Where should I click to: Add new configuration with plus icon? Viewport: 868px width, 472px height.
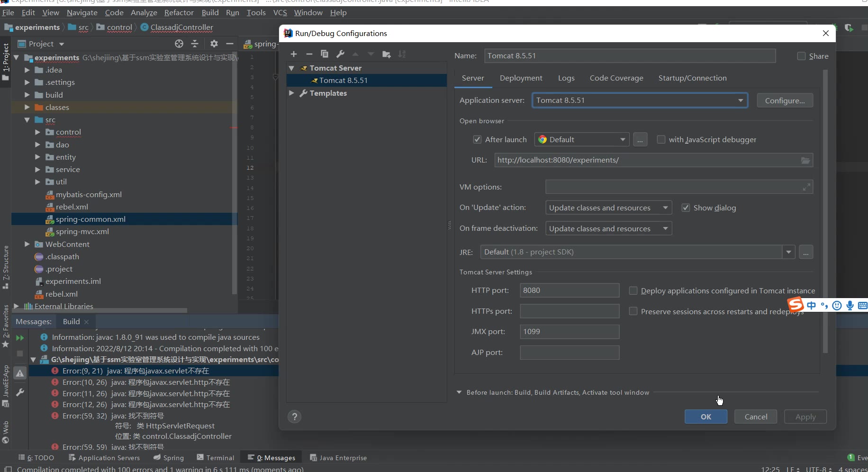click(x=294, y=54)
